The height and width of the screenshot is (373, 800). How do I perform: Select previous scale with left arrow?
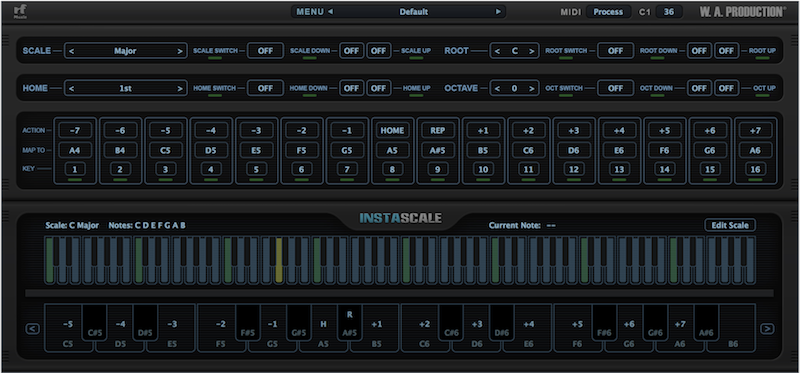tap(71, 51)
